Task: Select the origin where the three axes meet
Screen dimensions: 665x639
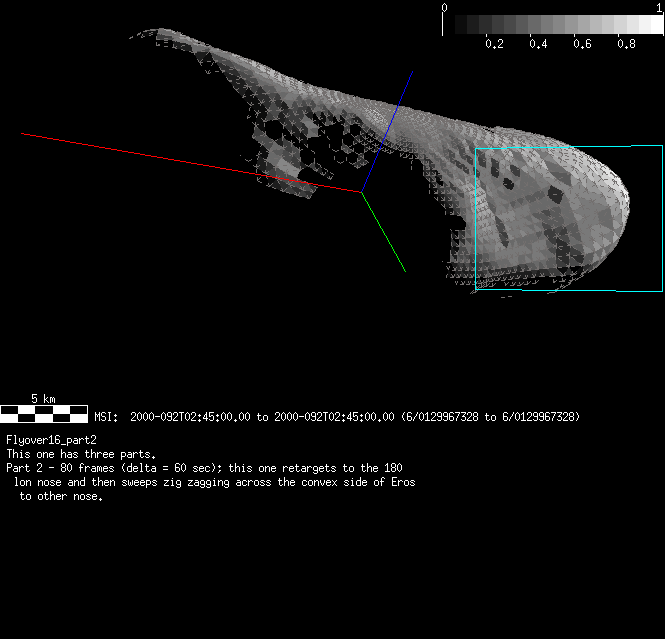Action: [x=362, y=190]
